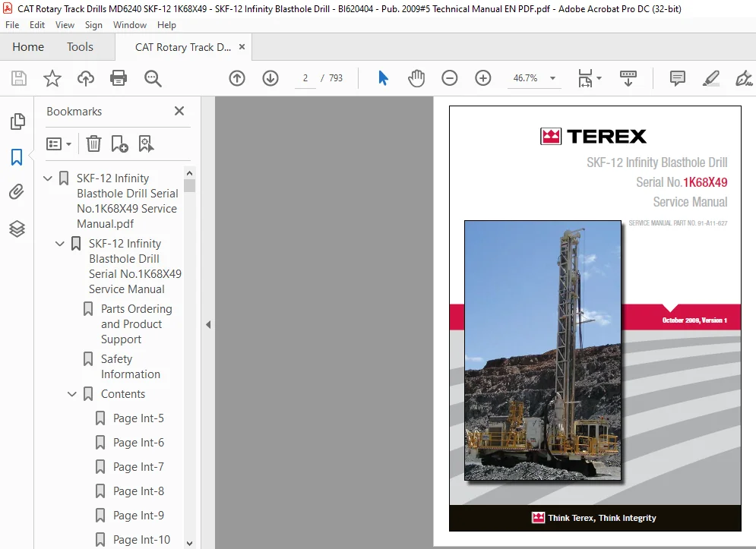756x549 pixels.
Task: Open the attachments paperclip panel
Action: [17, 192]
